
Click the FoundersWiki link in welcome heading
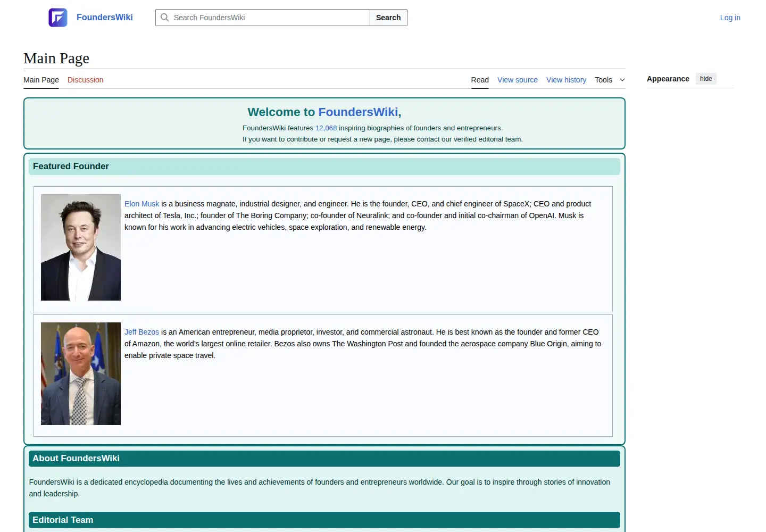click(358, 112)
